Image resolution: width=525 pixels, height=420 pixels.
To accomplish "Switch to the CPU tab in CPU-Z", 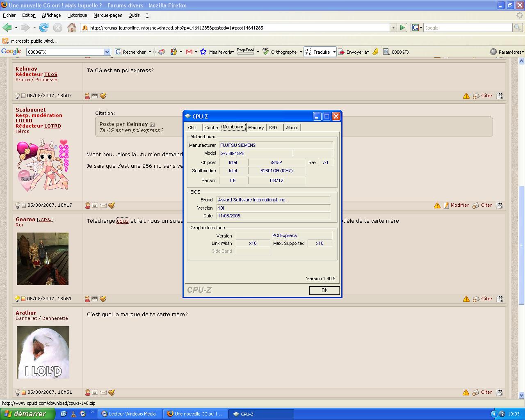I will coord(192,128).
